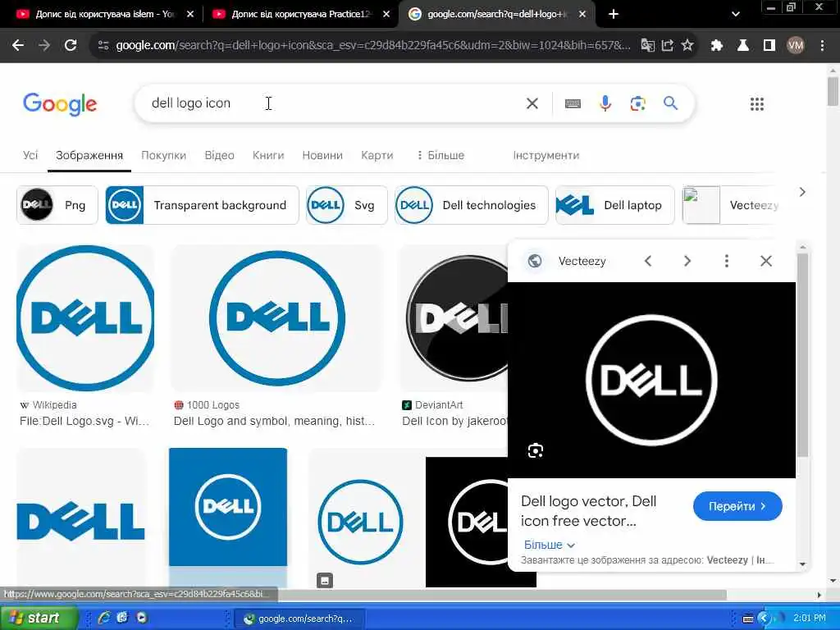This screenshot has width=840, height=630.
Task: Open the on-screen keyboard input tool
Action: point(573,103)
